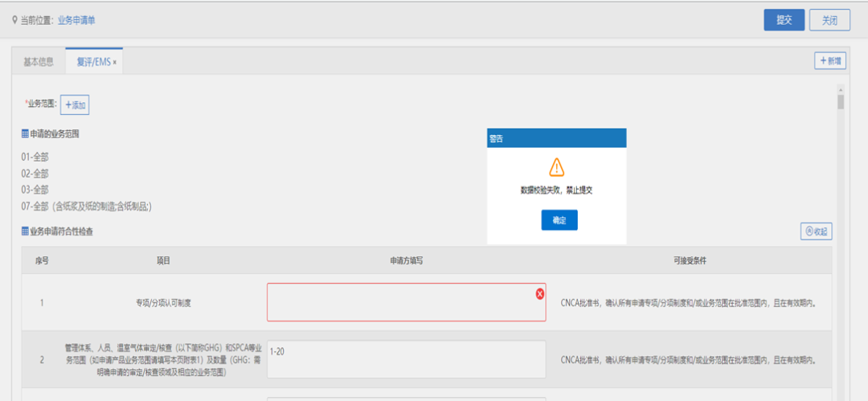
Task: Close the 复评/EMS tab via its x
Action: 114,63
